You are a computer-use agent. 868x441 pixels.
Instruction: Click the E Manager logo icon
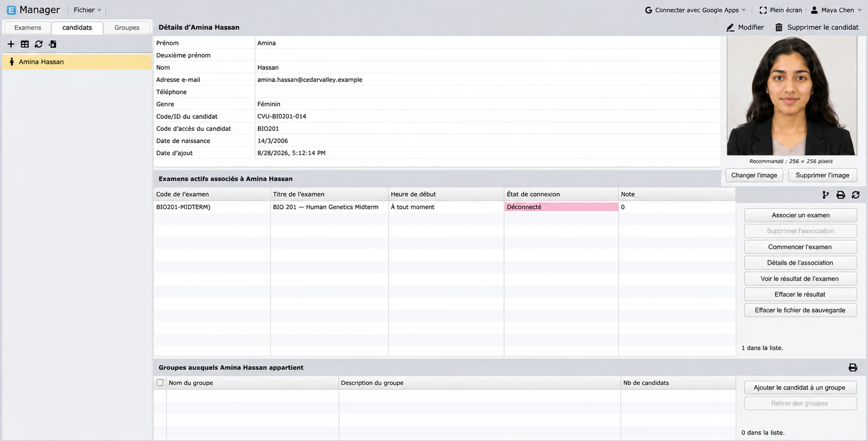tap(11, 10)
